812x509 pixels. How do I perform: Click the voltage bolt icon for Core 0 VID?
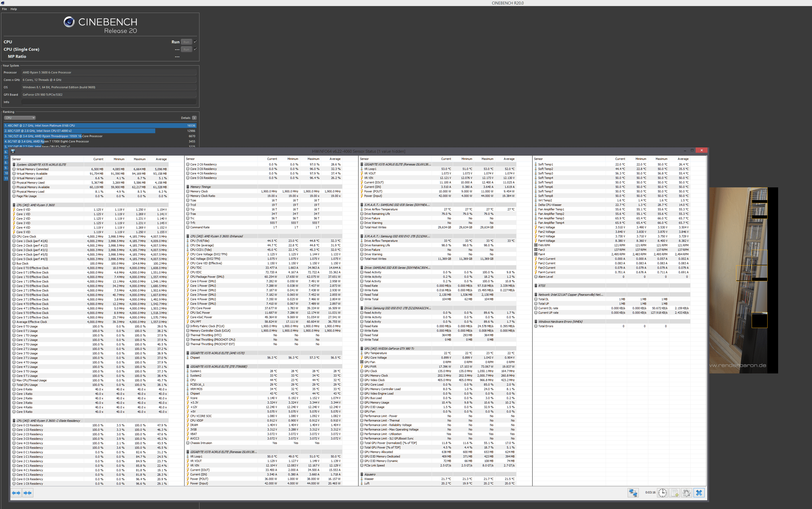14,210
